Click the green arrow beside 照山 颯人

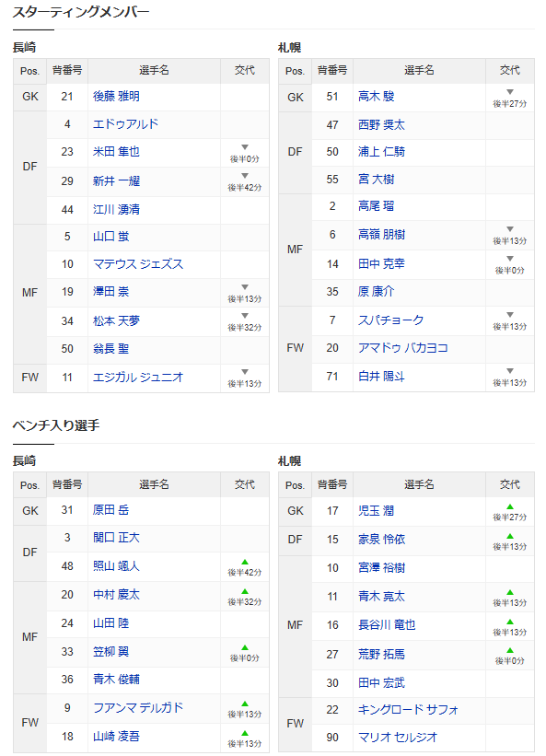[x=245, y=563]
